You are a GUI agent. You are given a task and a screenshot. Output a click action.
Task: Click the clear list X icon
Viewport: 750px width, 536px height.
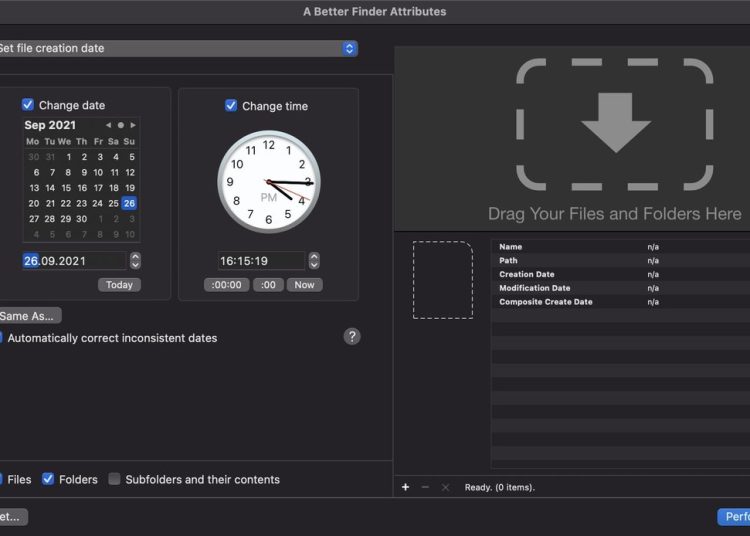[x=445, y=487]
